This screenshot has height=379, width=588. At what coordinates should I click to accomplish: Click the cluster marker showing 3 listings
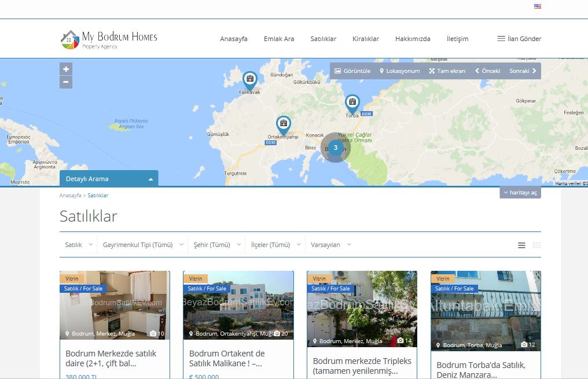point(336,148)
